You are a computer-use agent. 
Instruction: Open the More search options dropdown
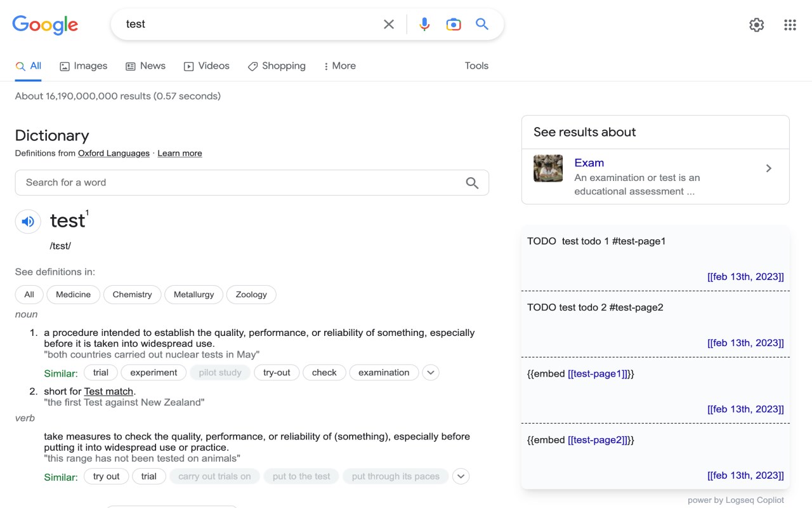click(x=339, y=66)
